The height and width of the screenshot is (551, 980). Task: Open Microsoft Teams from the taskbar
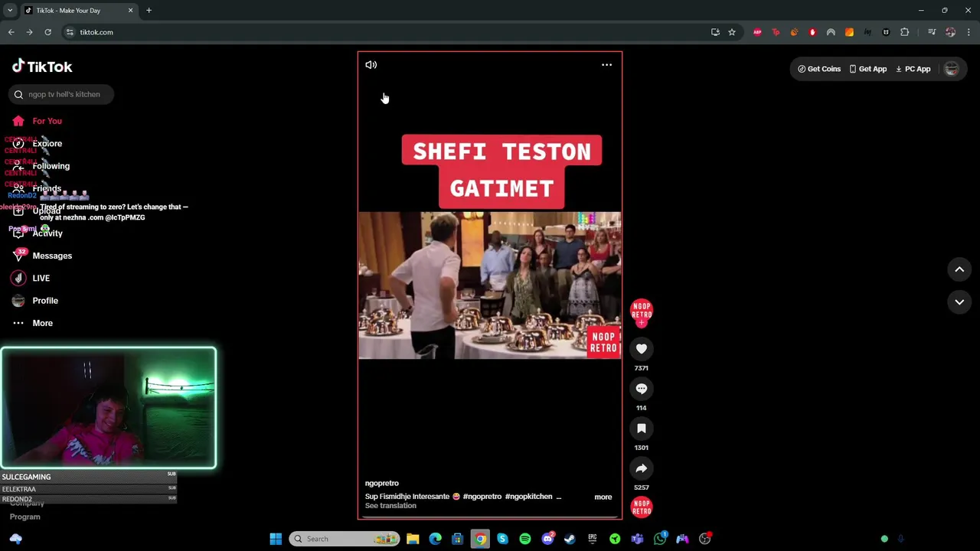(x=637, y=539)
